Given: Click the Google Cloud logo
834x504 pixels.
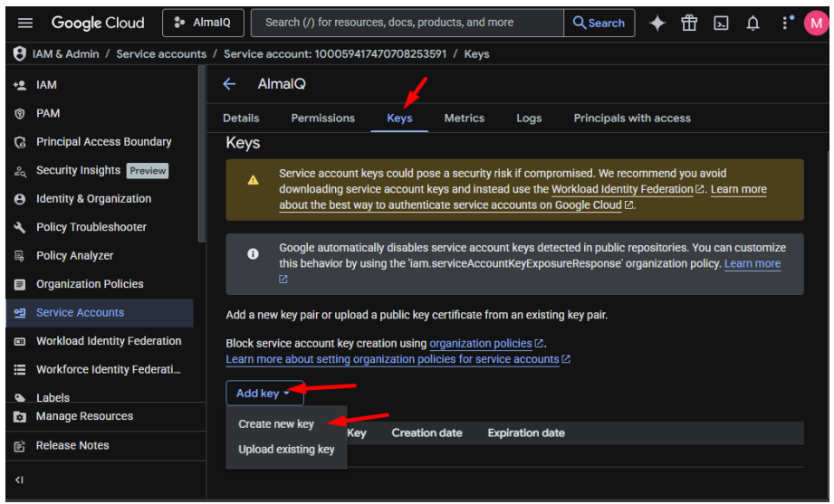Looking at the screenshot, I should tap(98, 23).
